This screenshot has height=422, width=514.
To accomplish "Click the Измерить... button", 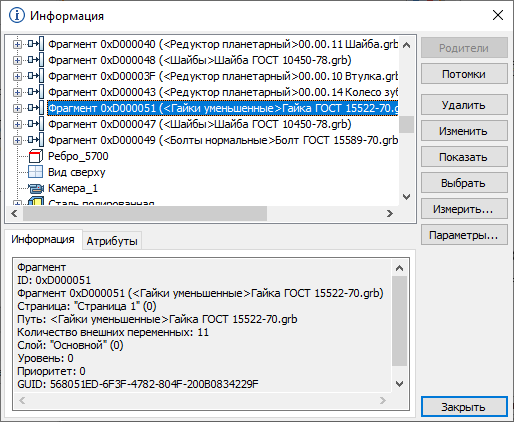I will [x=464, y=209].
